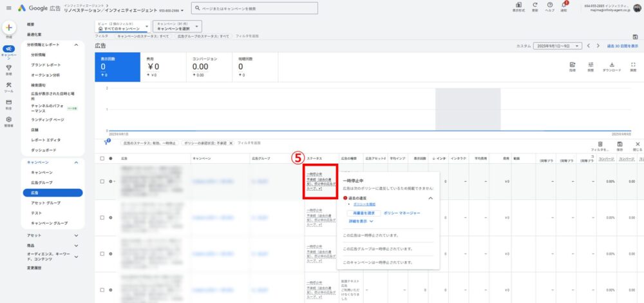Expand the アセット sidebar section

pyautogui.click(x=77, y=235)
